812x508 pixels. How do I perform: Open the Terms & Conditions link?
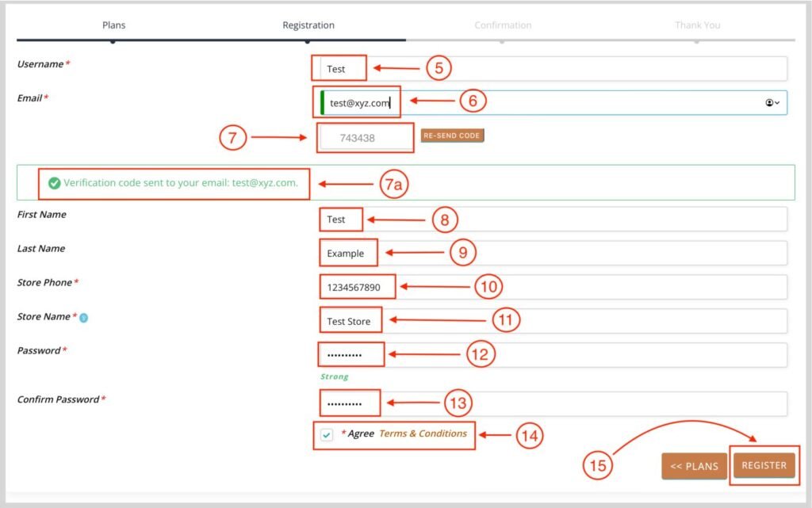point(423,434)
